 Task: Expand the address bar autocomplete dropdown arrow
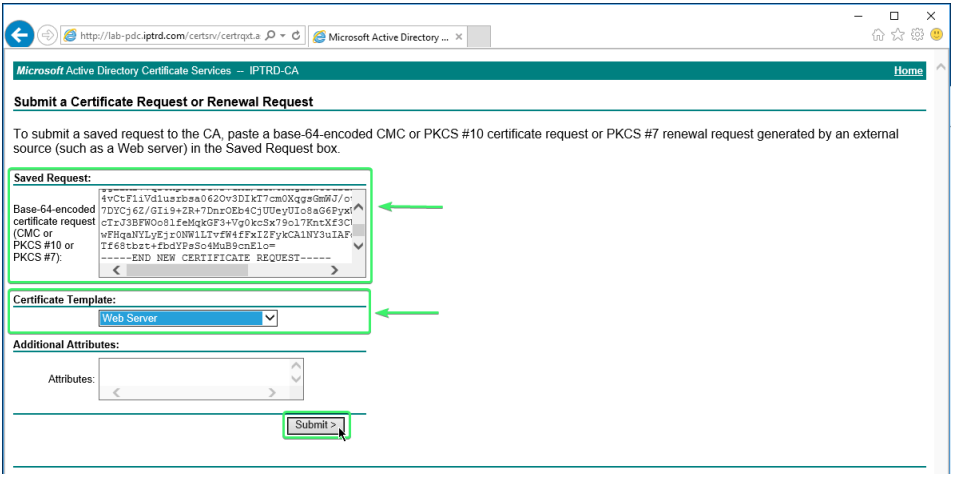(283, 36)
